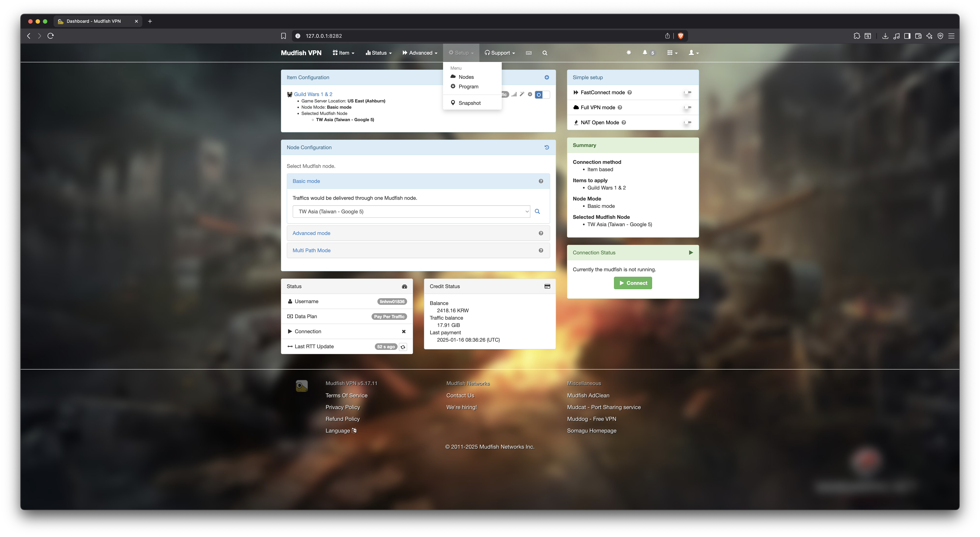Click NAT Open Mode help icon
This screenshot has width=980, height=537.
pos(624,122)
